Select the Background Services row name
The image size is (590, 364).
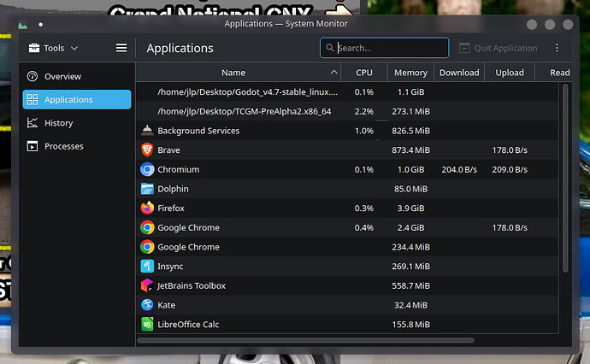click(x=198, y=131)
